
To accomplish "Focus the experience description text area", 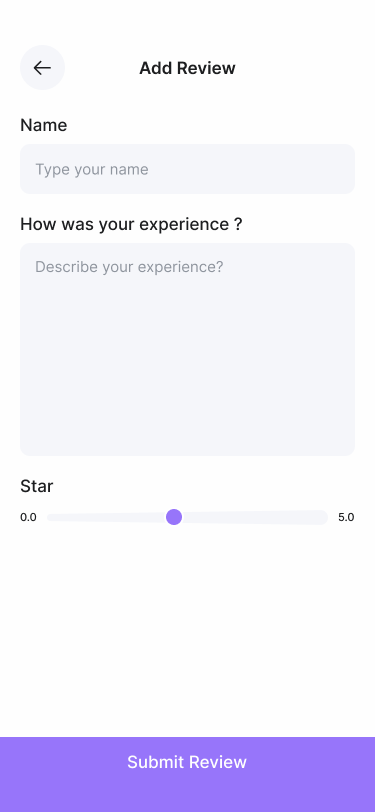I will [x=188, y=350].
